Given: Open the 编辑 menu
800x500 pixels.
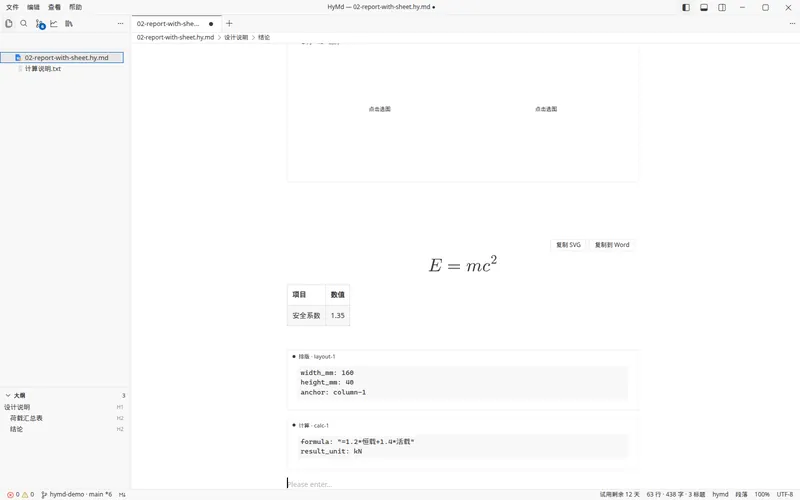Looking at the screenshot, I should 33,7.
